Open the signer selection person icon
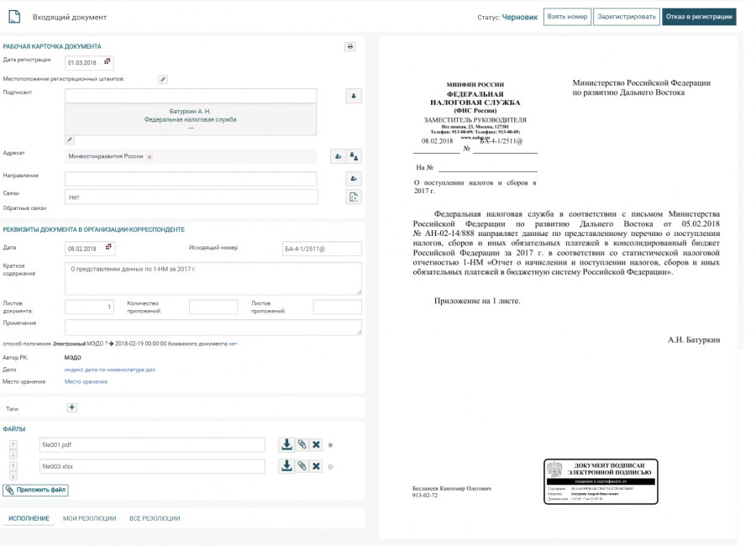The height and width of the screenshot is (546, 756). [x=354, y=96]
